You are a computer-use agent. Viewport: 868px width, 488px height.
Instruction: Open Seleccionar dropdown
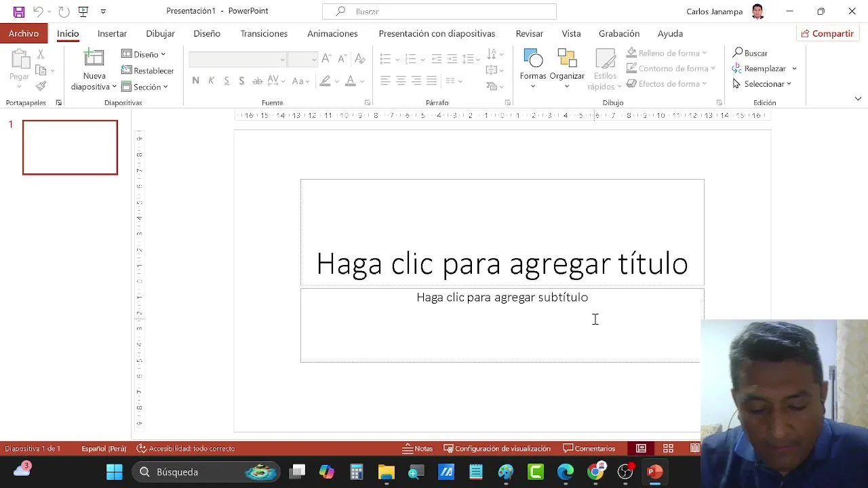pyautogui.click(x=762, y=84)
